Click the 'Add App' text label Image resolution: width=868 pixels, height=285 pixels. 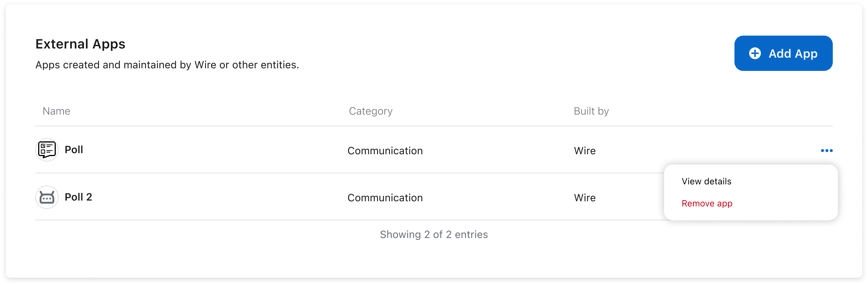point(793,54)
